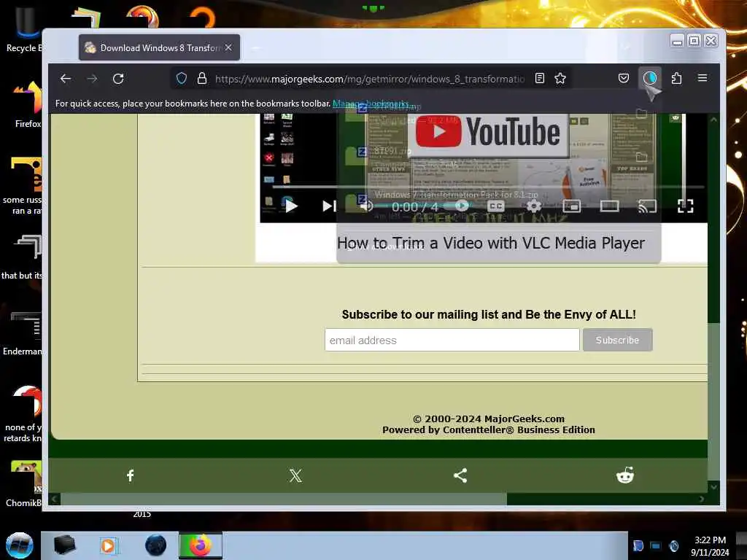Screen dimensions: 747x560
Task: Open the tracking protection shield icon
Action: click(182, 78)
